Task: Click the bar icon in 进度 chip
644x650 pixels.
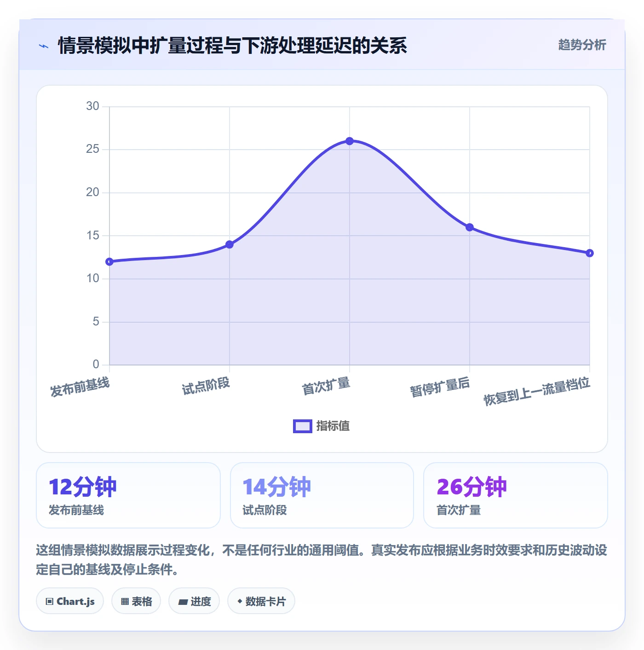Action: pos(183,602)
